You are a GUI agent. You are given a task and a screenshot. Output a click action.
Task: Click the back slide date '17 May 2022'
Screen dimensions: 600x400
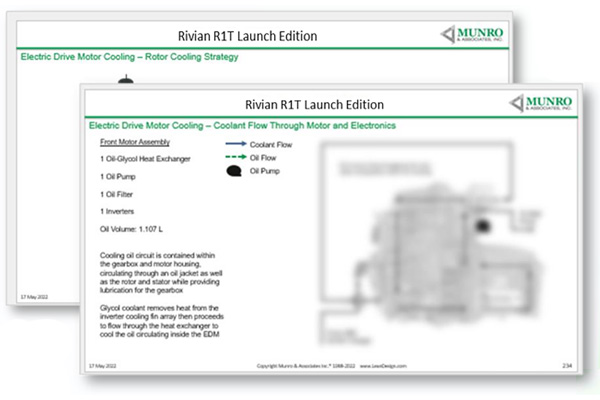point(34,297)
